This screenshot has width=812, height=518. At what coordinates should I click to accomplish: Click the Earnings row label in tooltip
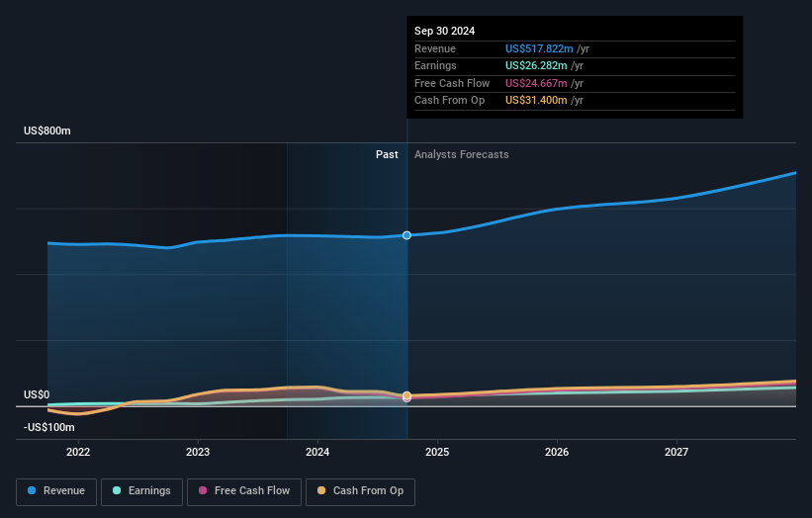435,65
